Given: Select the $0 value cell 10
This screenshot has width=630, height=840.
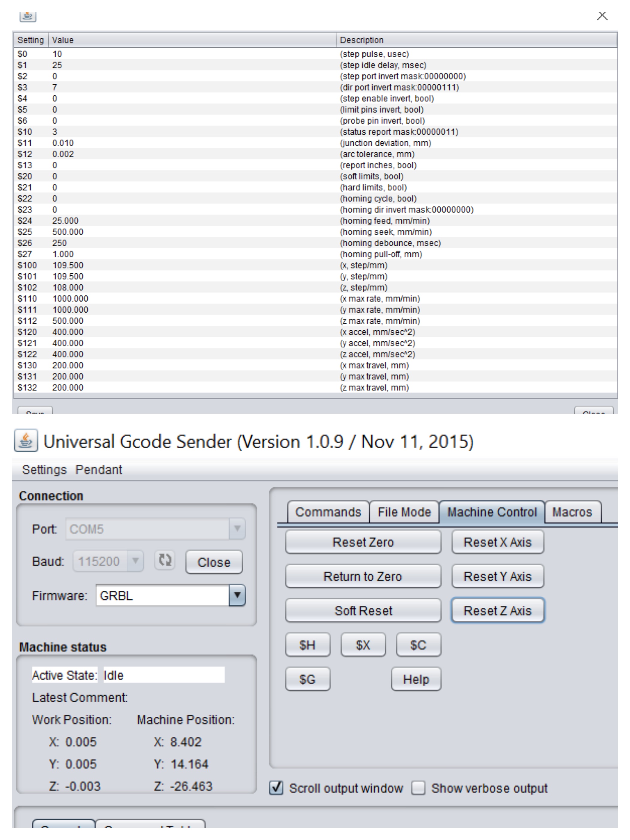Looking at the screenshot, I should tap(57, 54).
